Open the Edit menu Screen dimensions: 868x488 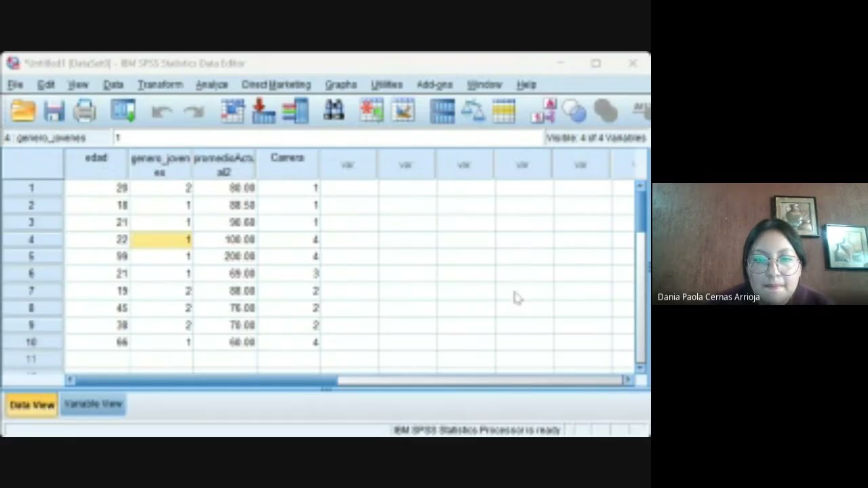coord(45,85)
